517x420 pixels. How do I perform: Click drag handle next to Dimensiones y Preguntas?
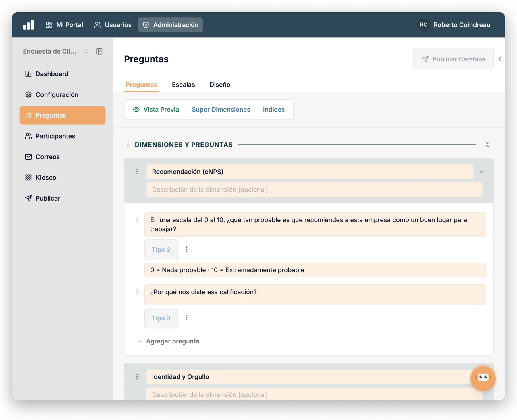coord(128,145)
